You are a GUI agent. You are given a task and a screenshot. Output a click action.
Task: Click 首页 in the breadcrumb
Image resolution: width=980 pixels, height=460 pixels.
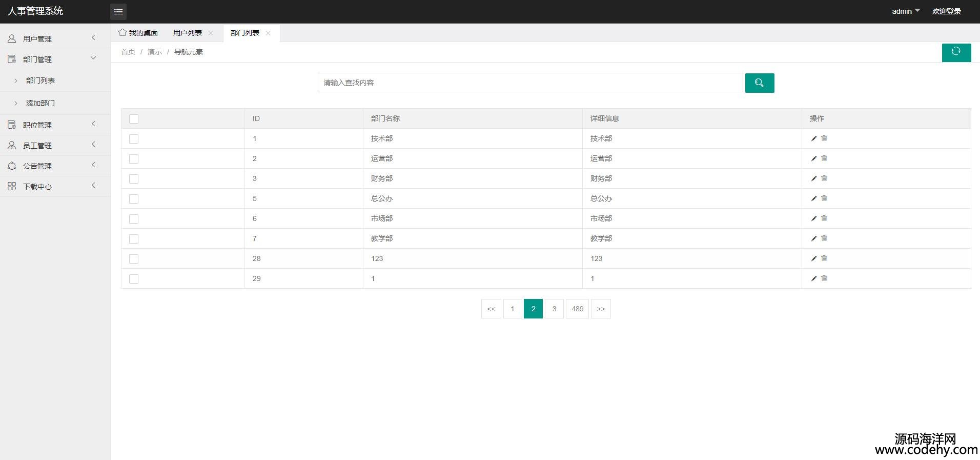[128, 52]
